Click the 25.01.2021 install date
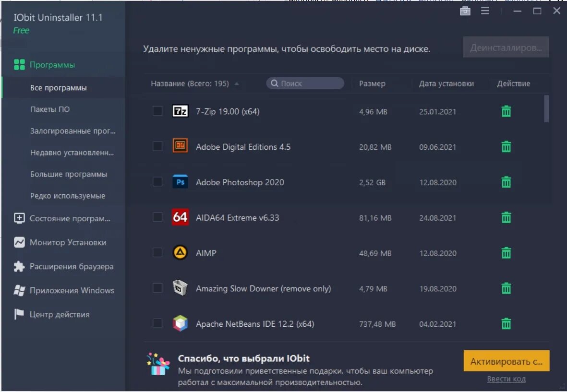 pyautogui.click(x=437, y=112)
